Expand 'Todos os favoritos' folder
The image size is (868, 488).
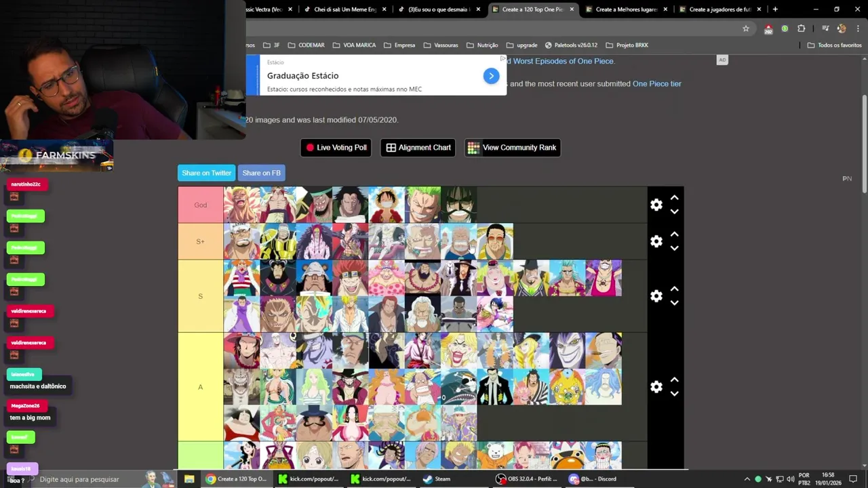pos(834,45)
